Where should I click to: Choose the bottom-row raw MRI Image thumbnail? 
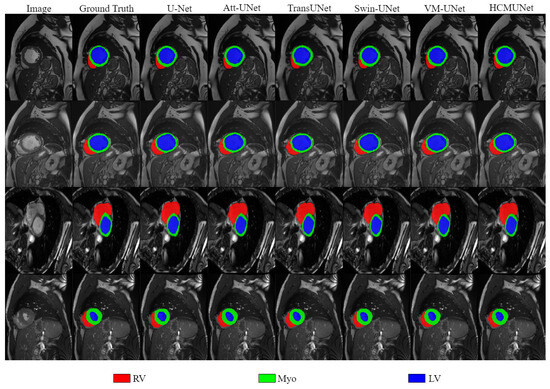tap(39, 317)
